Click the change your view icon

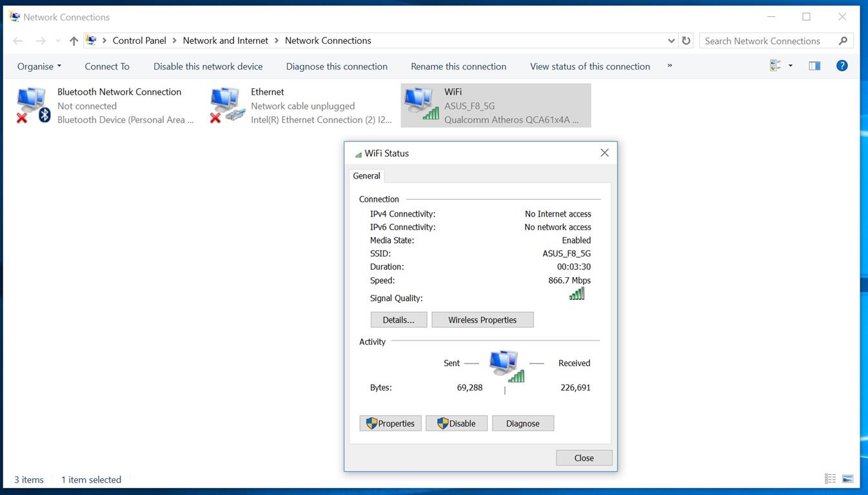coord(776,66)
